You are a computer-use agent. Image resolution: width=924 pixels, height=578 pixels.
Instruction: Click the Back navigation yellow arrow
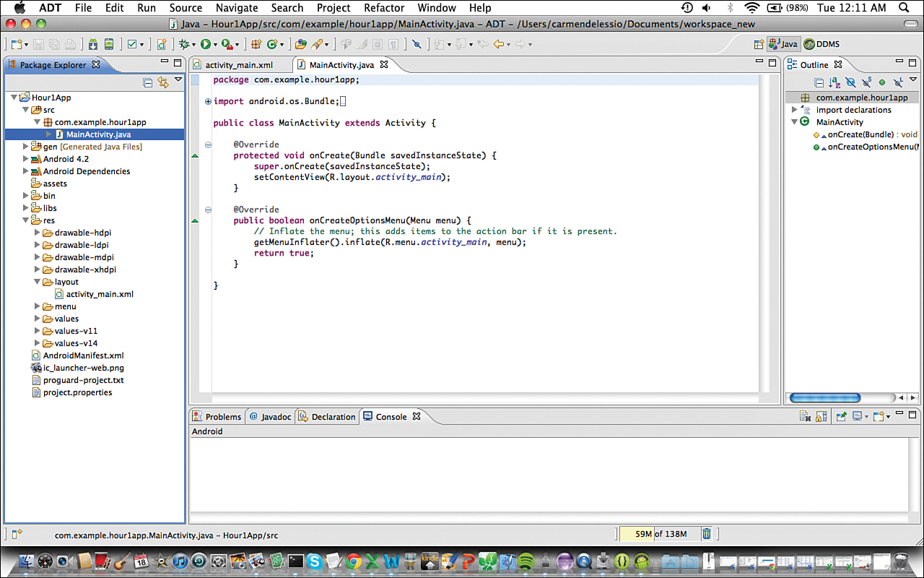pos(499,44)
